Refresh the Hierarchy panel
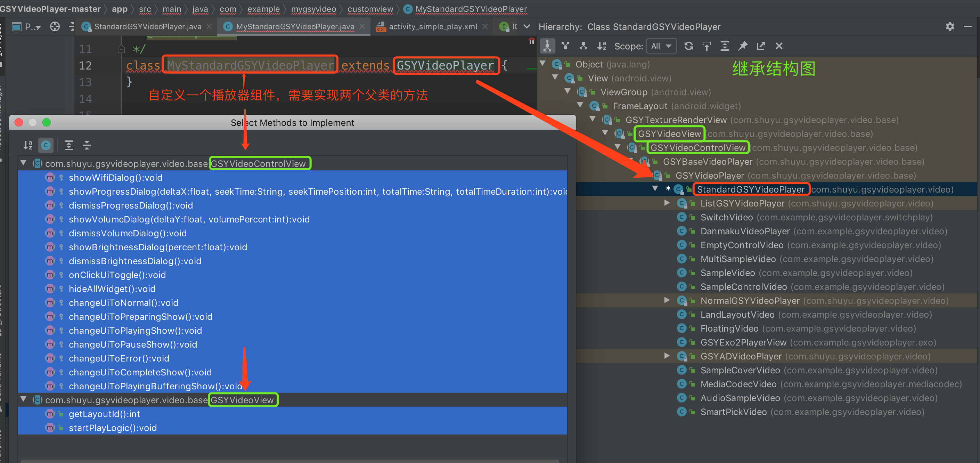This screenshot has width=980, height=463. coord(688,46)
